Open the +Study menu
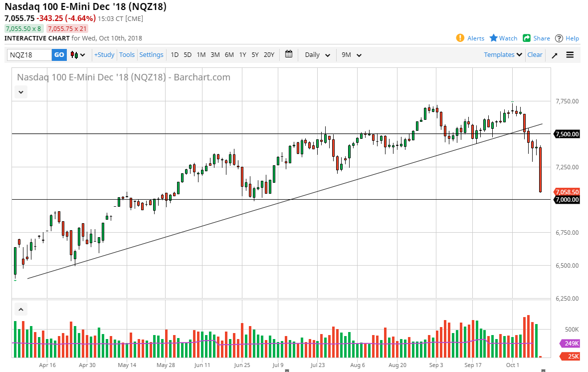Image resolution: width=588 pixels, height=372 pixels. pos(104,55)
